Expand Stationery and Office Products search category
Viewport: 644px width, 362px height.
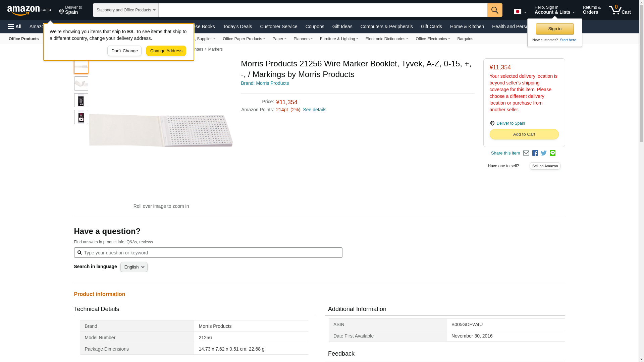coord(126,10)
